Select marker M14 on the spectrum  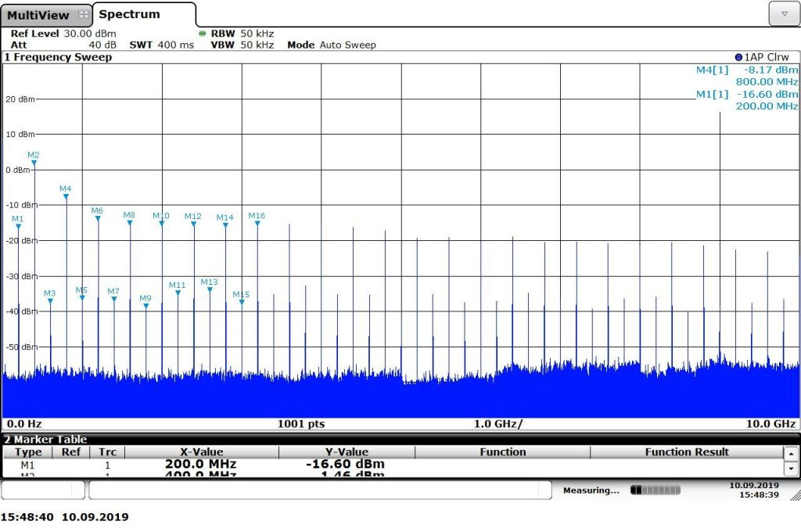click(x=225, y=225)
